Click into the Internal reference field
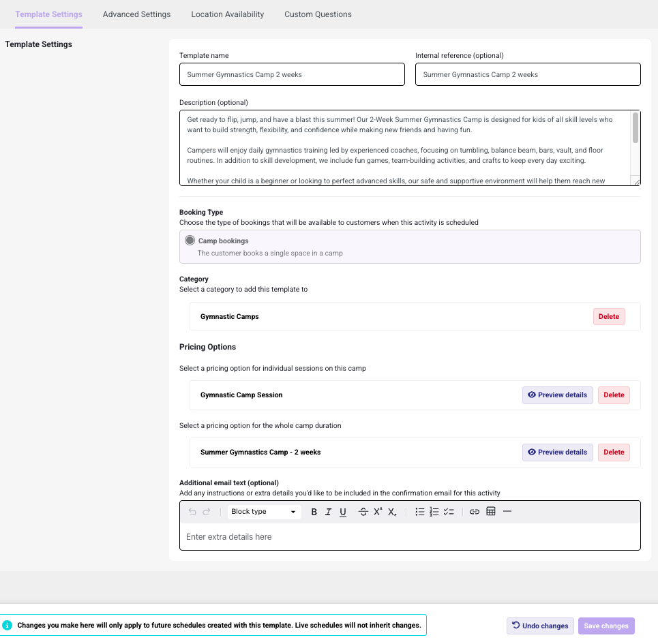 (x=528, y=74)
